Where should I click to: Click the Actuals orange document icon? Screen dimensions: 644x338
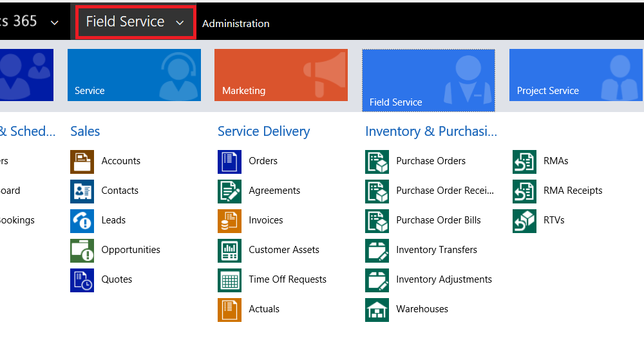coord(230,310)
